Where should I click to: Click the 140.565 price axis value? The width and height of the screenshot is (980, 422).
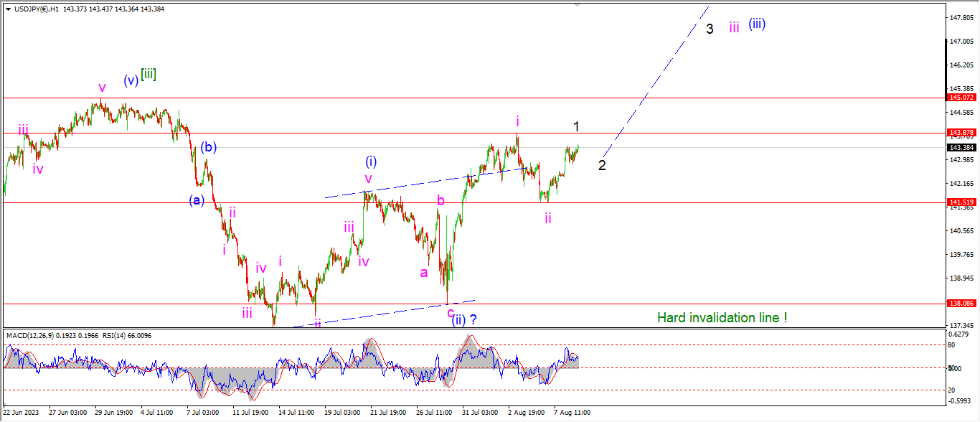(961, 230)
